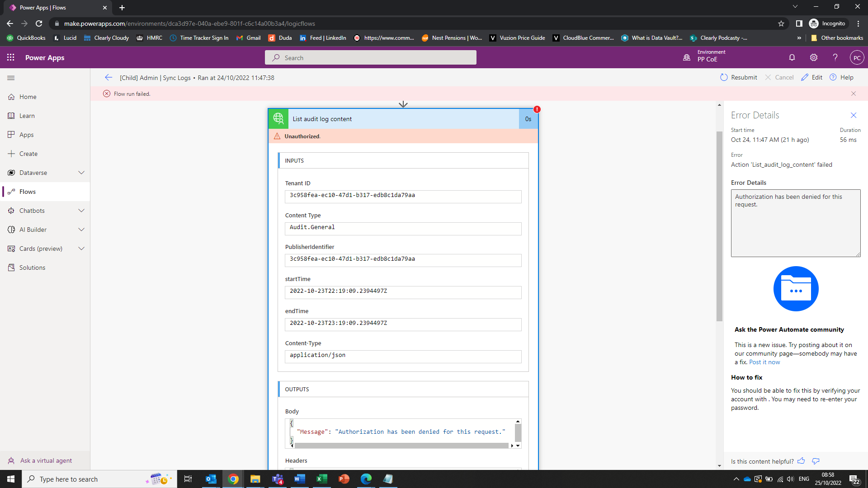Select Flows in the left navigation
The image size is (868, 488).
coord(45,192)
